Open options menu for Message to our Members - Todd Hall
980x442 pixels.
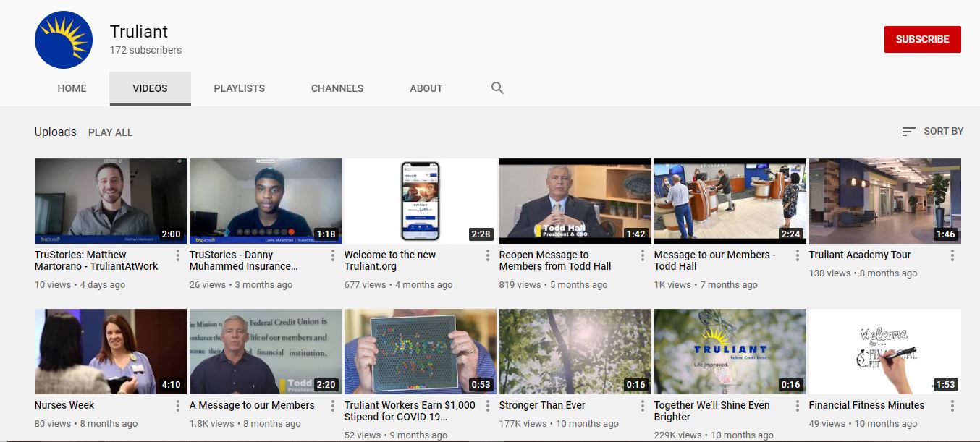point(798,255)
